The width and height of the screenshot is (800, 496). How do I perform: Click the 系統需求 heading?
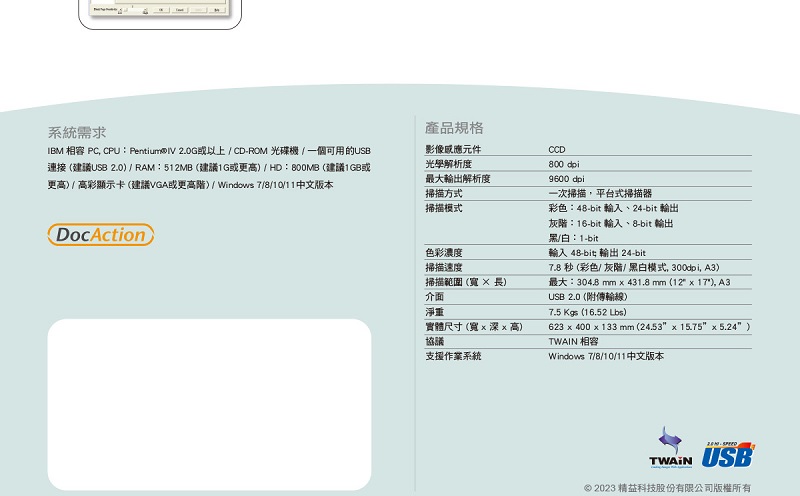point(77,132)
